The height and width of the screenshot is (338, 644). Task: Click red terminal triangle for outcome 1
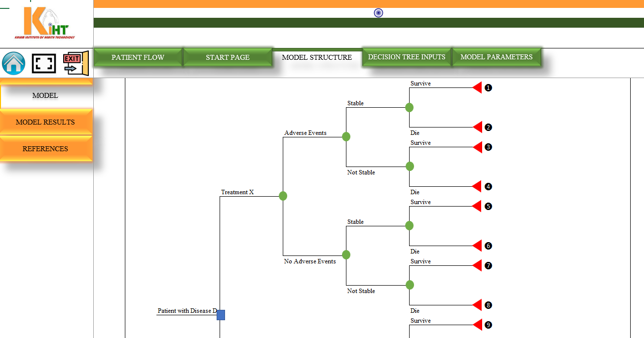click(477, 87)
